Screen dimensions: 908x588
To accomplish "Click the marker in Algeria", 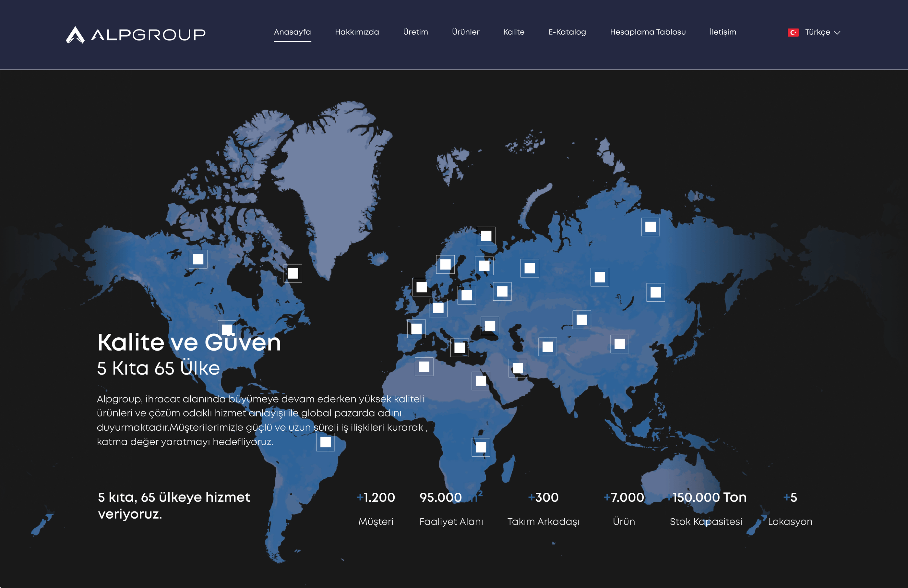I will tap(424, 367).
